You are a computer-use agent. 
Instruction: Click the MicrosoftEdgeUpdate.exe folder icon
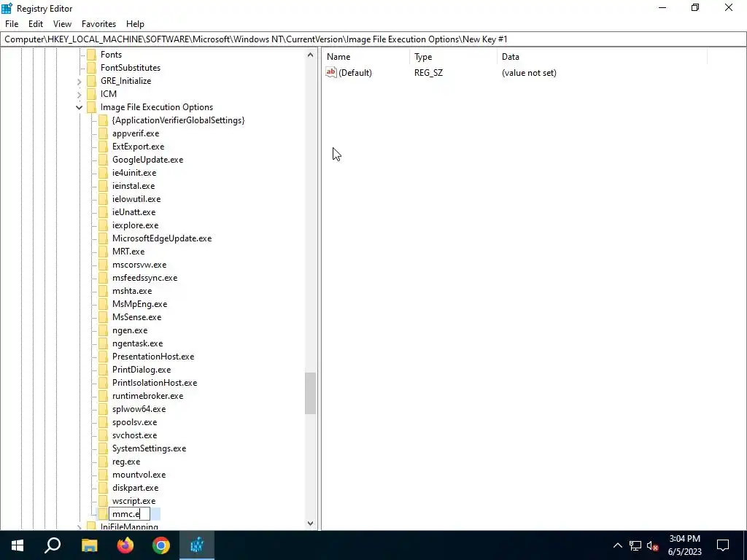pos(104,238)
